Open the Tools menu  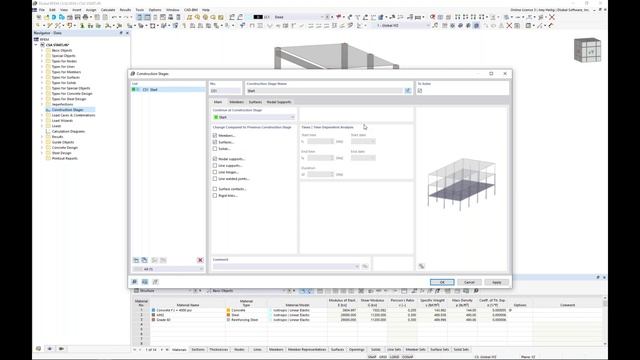(140, 10)
